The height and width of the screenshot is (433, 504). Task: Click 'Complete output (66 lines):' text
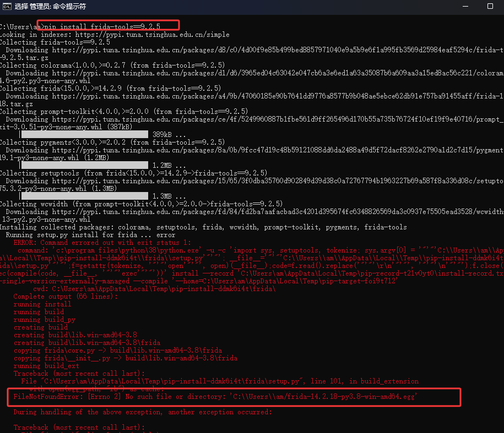click(x=66, y=297)
